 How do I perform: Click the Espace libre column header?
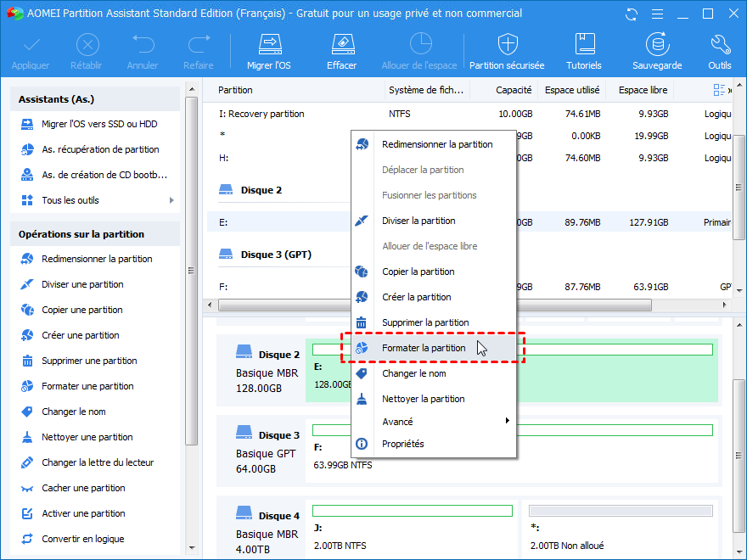point(640,90)
